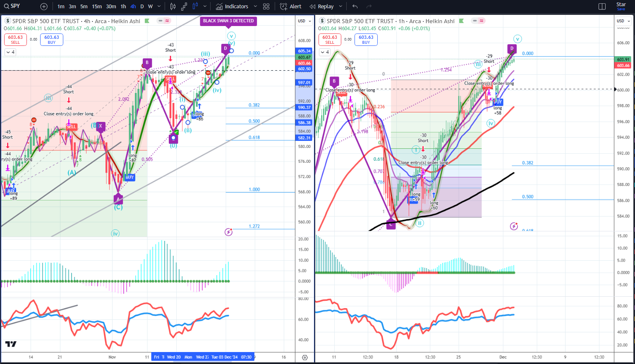Toggle the gray dash data mode on 1h chart
Viewport: 635px width, 364px height.
pos(474,21)
